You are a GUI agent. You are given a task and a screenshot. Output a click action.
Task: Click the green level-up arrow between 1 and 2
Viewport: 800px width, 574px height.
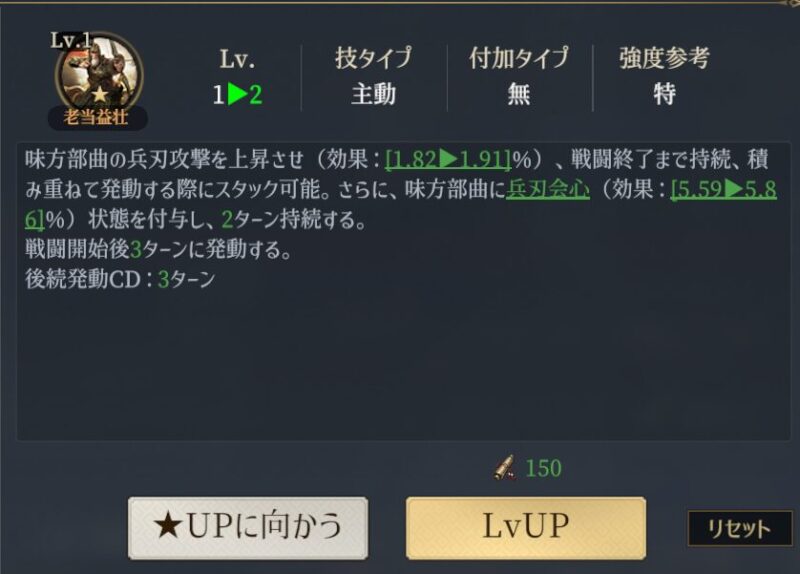coord(237,94)
